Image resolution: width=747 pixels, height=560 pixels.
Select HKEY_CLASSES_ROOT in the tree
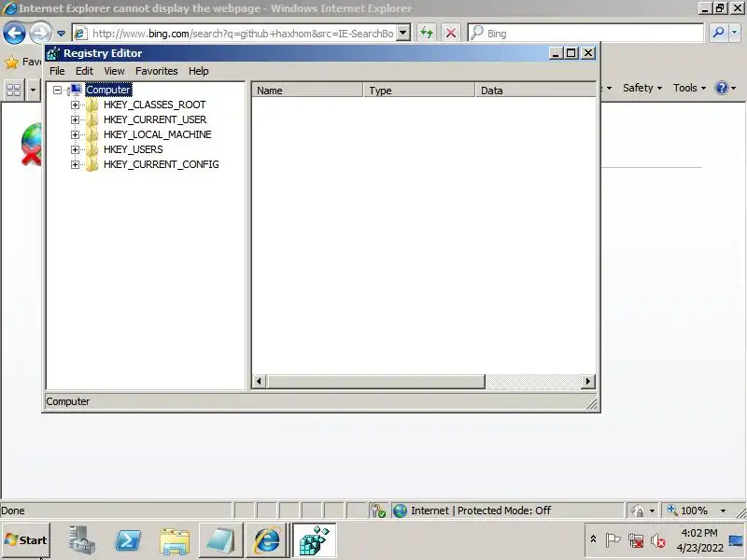click(155, 105)
